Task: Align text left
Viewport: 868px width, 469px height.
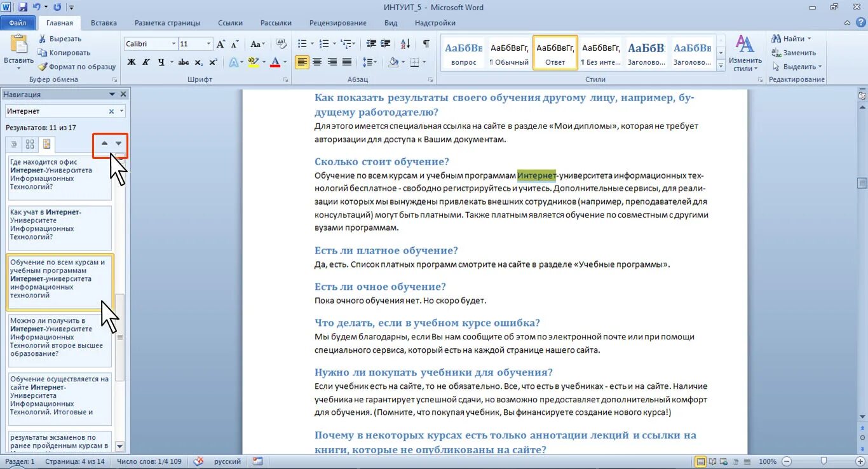Action: (302, 62)
